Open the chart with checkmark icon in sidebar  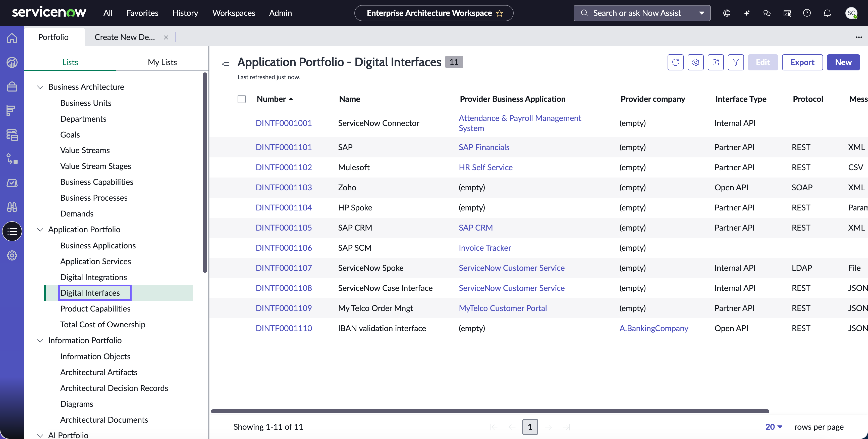click(x=12, y=183)
